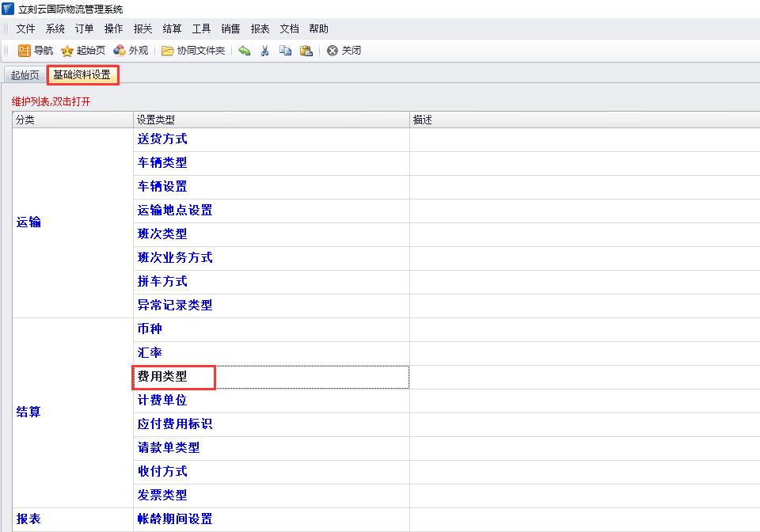The image size is (760, 532).
Task: Click the 设置类型 column header
Action: [156, 120]
